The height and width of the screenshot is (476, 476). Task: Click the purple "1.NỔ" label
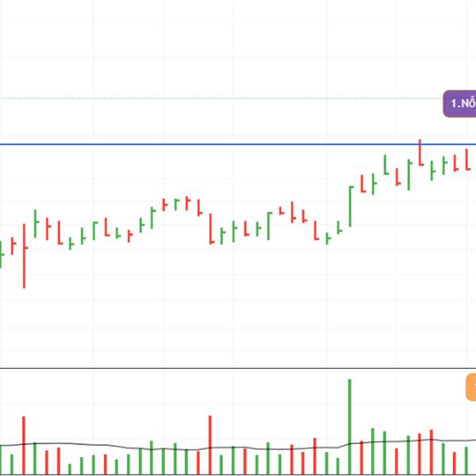pos(459,103)
